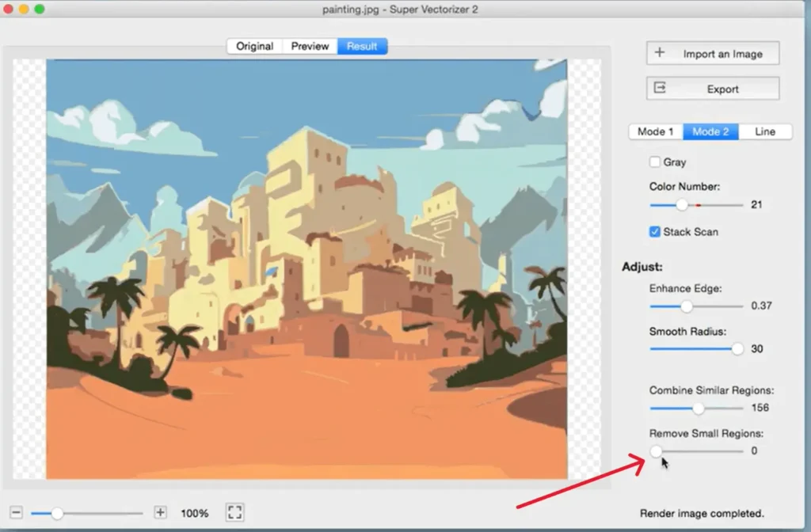Enable the Gray checkbox
The image size is (811, 532).
coord(653,161)
